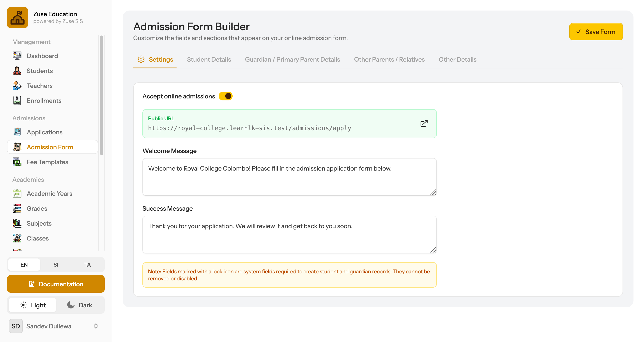Open Grades in sidebar
This screenshot has height=342, width=644.
(53, 208)
